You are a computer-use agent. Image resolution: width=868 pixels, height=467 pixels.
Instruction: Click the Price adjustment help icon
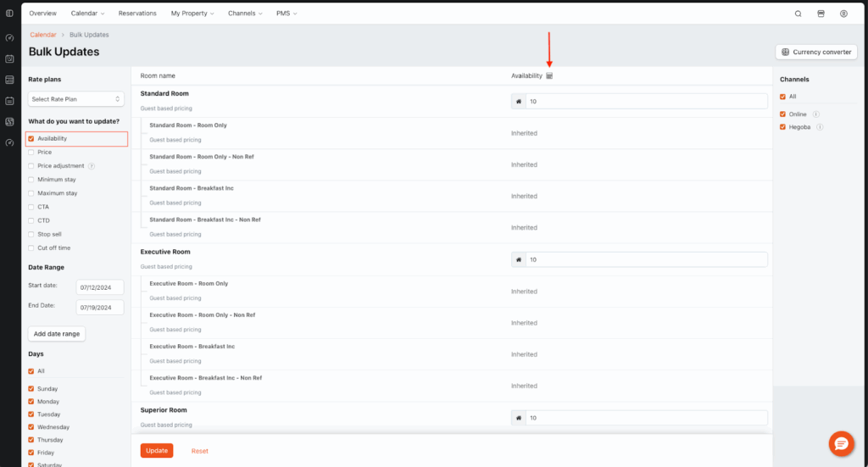(x=92, y=166)
